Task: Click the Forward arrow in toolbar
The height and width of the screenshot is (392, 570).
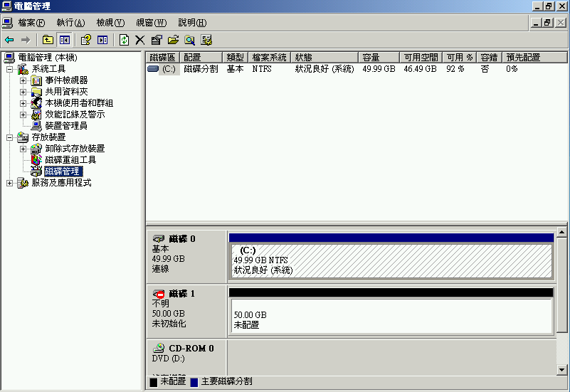Action: pos(26,40)
